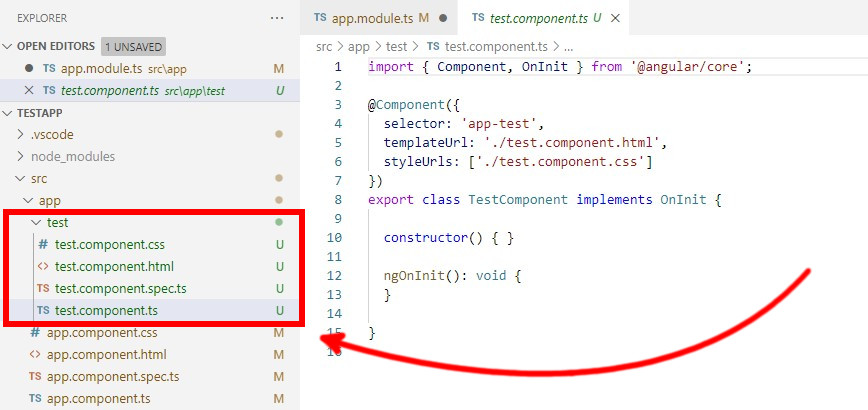Click the TS icon of test.component.spec.ts
The image size is (868, 410).
tap(42, 288)
